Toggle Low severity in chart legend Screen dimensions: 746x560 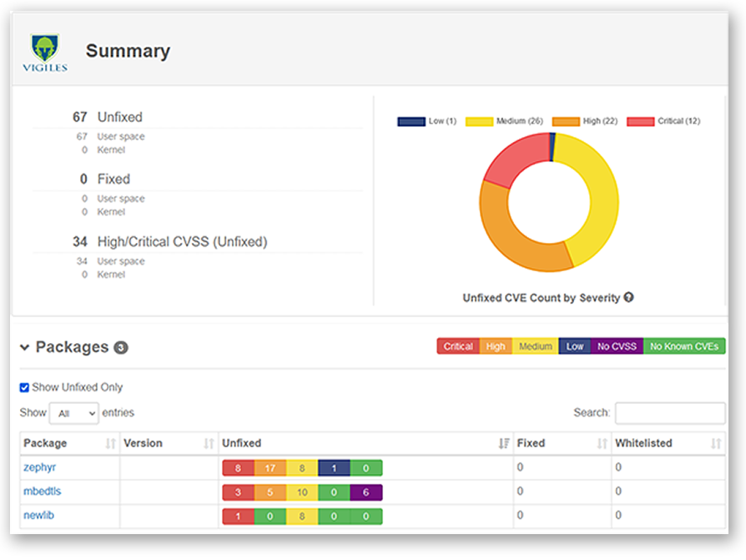[x=411, y=121]
